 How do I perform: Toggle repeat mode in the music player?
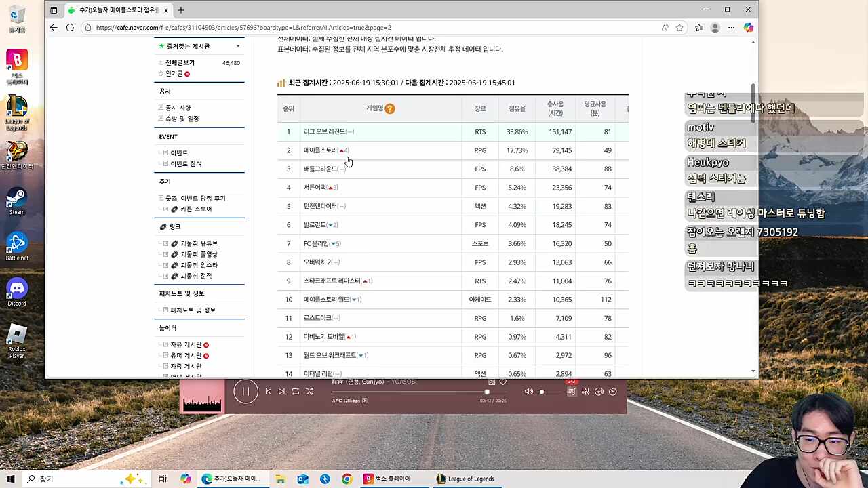pyautogui.click(x=296, y=391)
